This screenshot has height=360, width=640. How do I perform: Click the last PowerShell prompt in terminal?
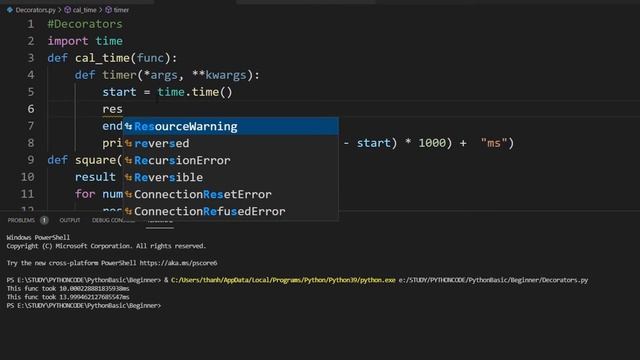[84, 306]
